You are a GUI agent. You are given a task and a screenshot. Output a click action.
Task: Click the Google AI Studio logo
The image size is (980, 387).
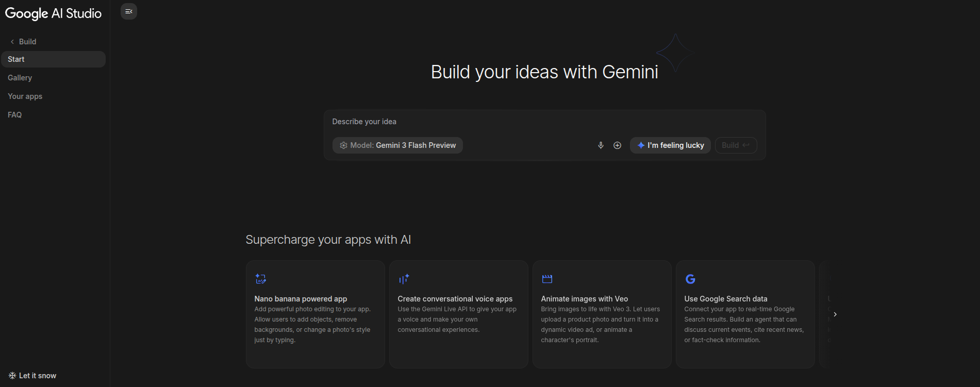53,13
